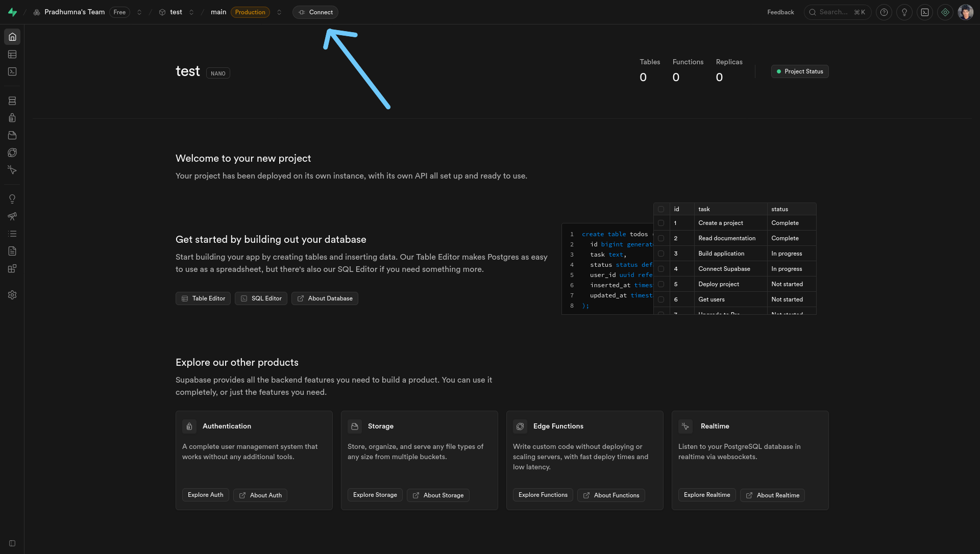Open Table Editor from sidebar icon

click(12, 54)
